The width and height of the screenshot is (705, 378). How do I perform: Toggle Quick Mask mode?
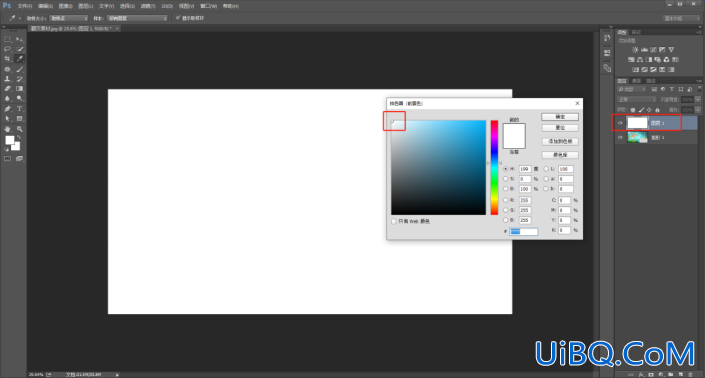pyautogui.click(x=8, y=159)
